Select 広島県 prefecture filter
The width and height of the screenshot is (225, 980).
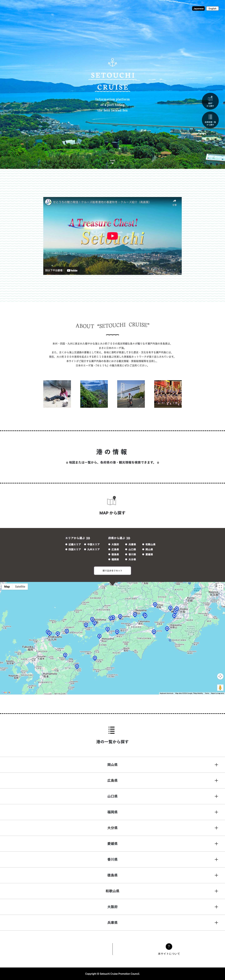coord(114,549)
